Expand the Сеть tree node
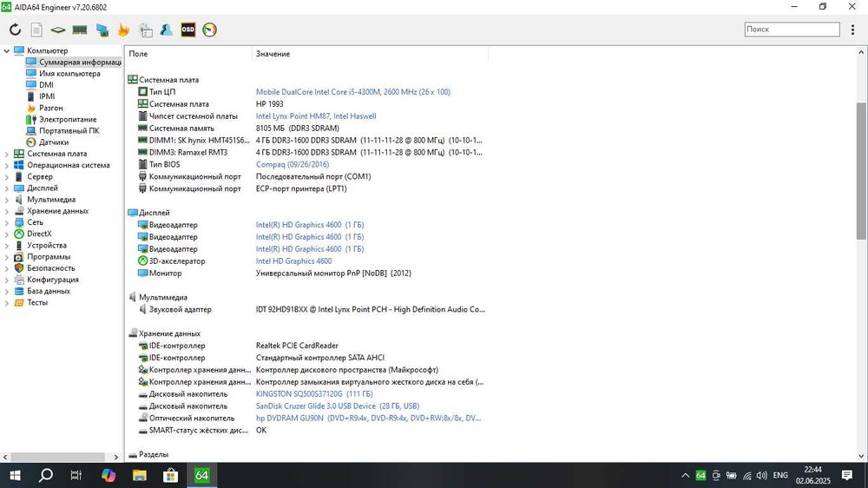 tap(7, 222)
